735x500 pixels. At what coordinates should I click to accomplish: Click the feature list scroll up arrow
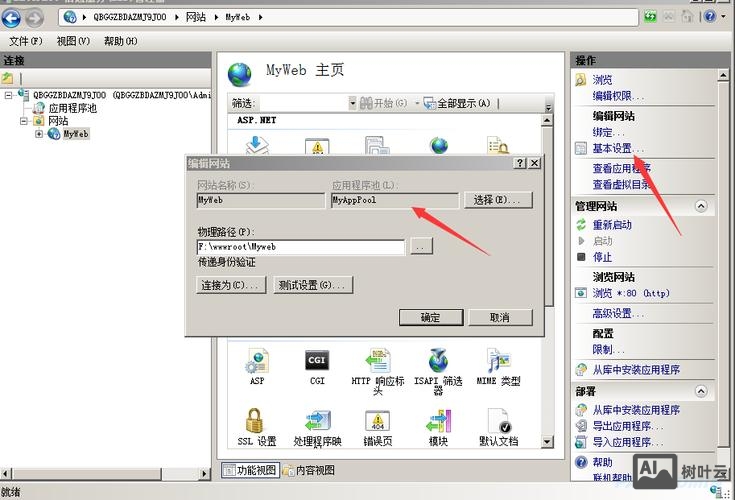pos(547,120)
